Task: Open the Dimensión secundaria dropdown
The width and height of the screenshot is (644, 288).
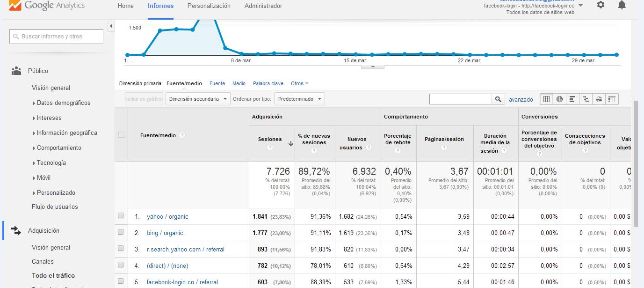Action: click(198, 99)
